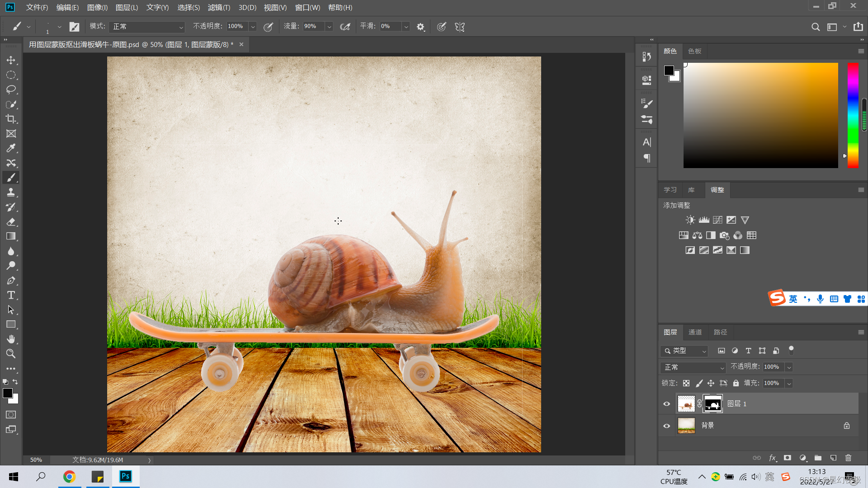Toggle airbrush-style build-up effect
The image size is (868, 488).
coord(345,27)
